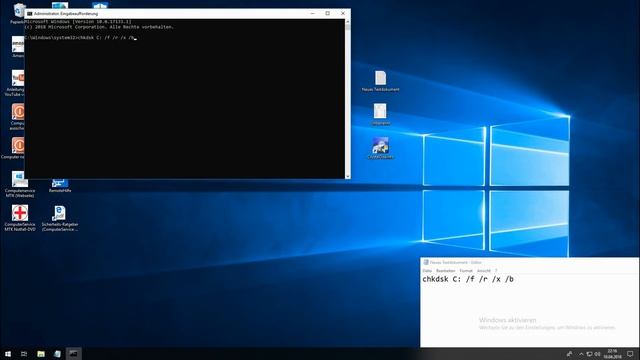Select the ComputerService MTK Notfall-DVD icon
Image resolution: width=640 pixels, height=360 pixels.
click(20, 218)
